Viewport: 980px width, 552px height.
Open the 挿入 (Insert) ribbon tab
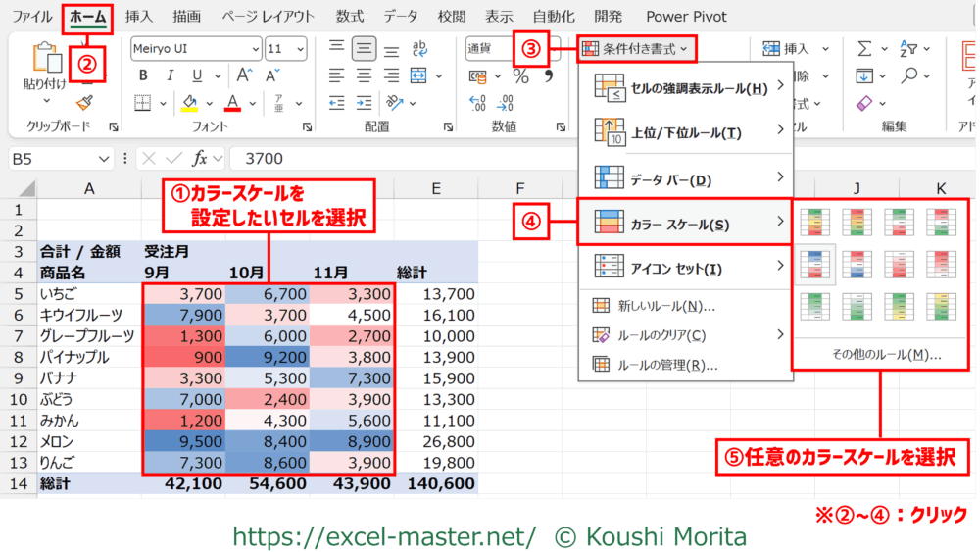[x=139, y=17]
